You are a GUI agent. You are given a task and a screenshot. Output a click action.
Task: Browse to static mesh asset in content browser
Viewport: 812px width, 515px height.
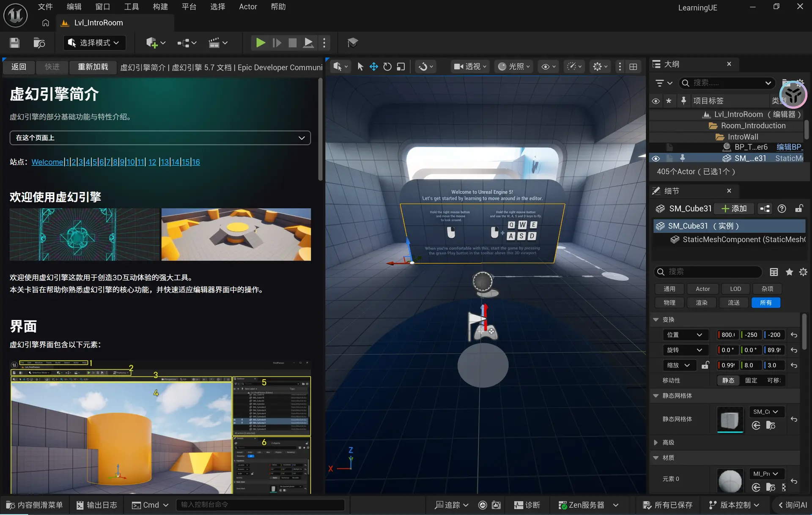click(x=771, y=425)
